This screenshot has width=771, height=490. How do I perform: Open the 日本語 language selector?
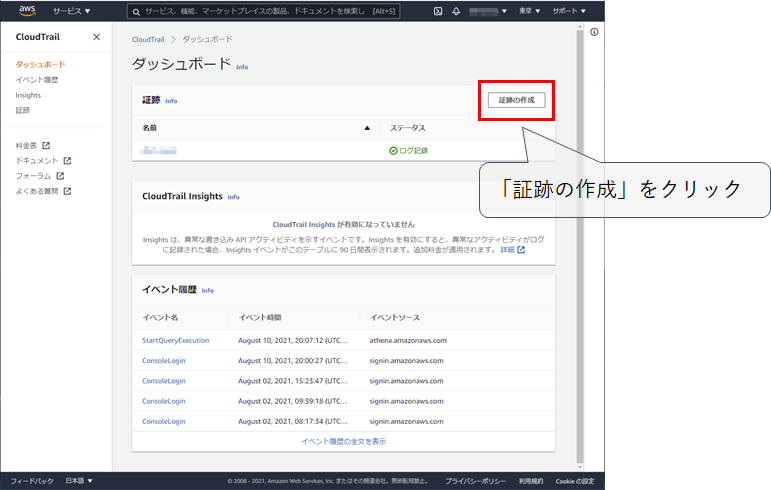click(x=79, y=481)
